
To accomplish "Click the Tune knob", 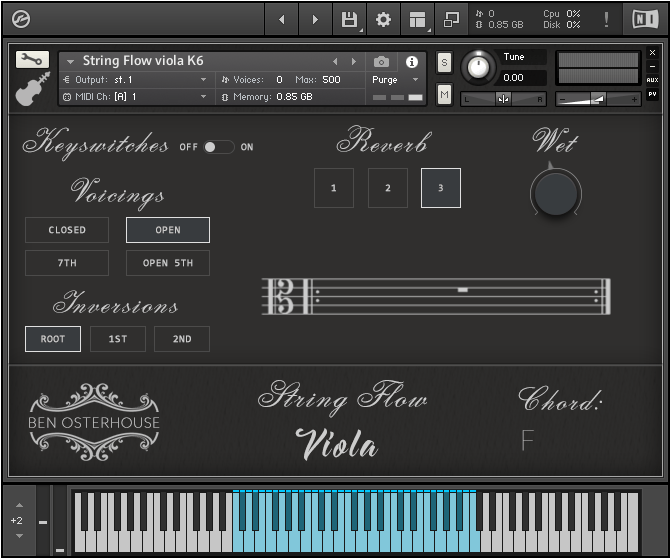I will click(478, 67).
